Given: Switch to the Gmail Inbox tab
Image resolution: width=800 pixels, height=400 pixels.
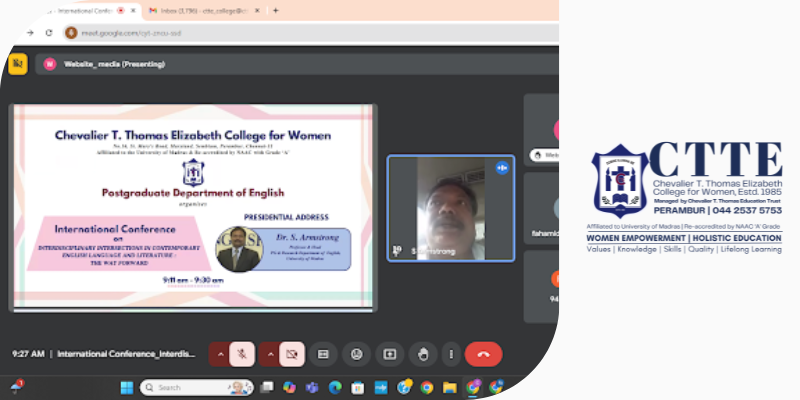Looking at the screenshot, I should (x=204, y=10).
